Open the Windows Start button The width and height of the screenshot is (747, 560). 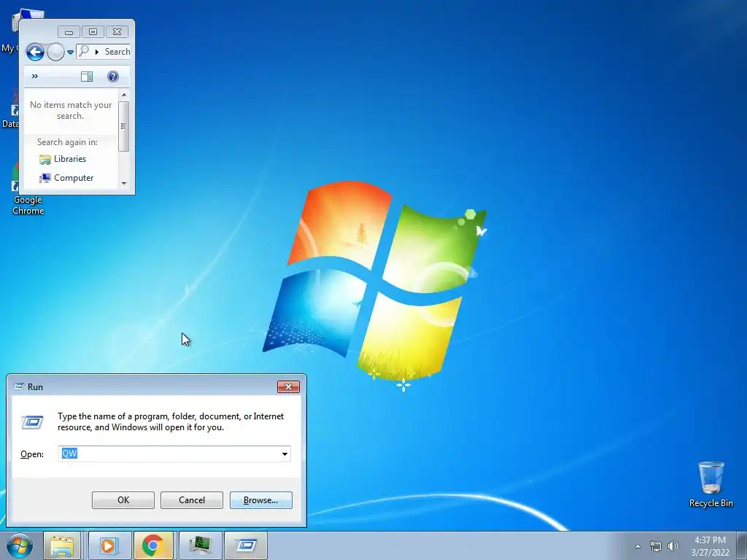tap(20, 545)
